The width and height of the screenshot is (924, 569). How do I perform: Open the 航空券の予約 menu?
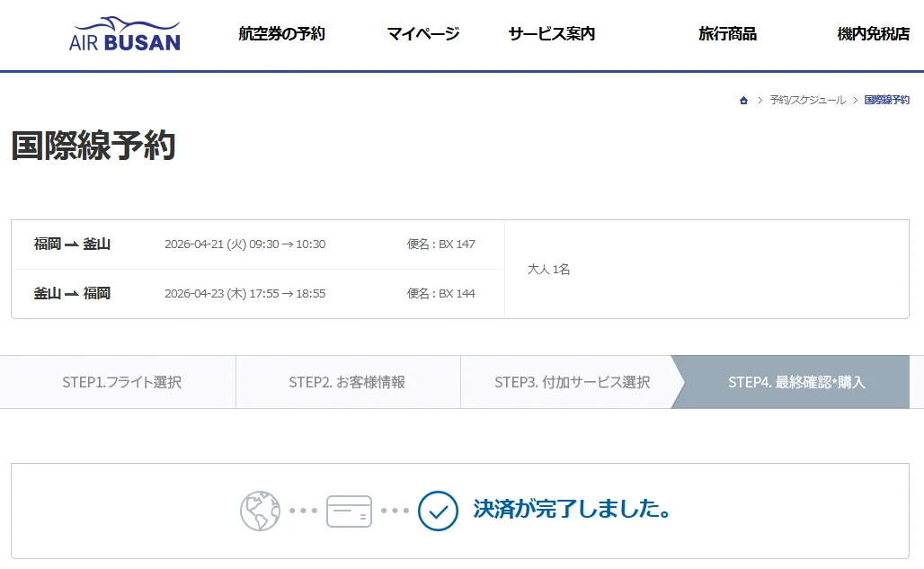(x=281, y=34)
